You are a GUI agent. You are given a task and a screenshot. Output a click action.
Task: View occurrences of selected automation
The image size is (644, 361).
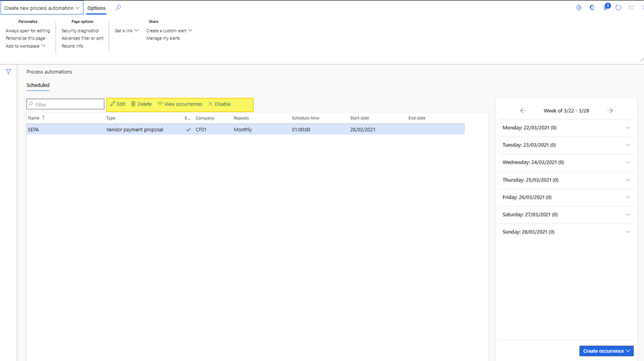[180, 104]
